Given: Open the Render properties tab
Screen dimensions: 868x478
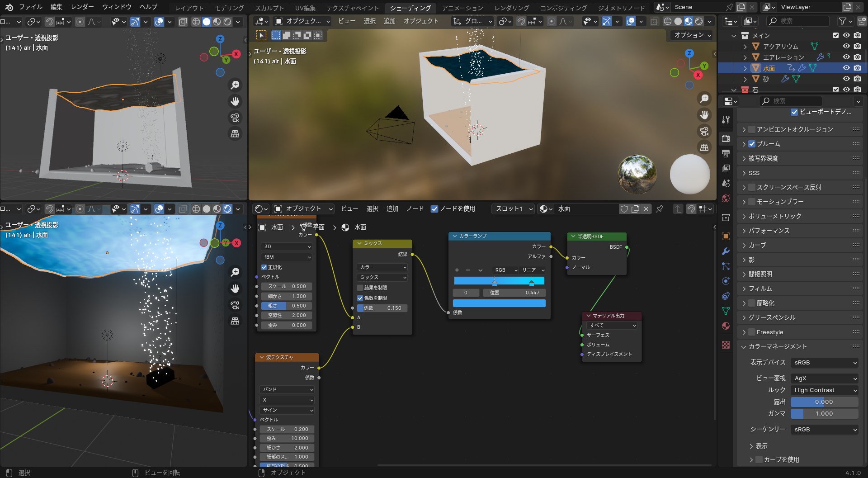Looking at the screenshot, I should (726, 138).
